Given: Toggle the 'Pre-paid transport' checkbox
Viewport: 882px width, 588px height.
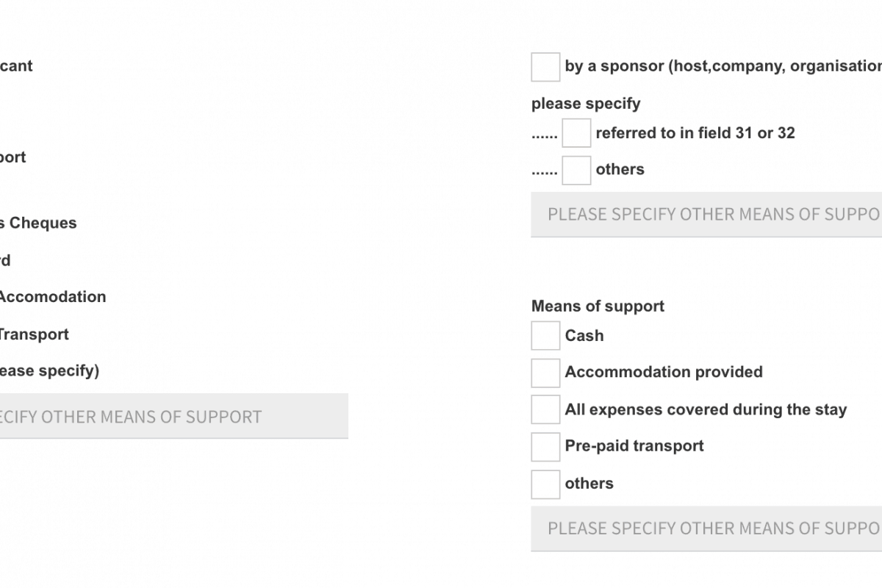Looking at the screenshot, I should [545, 446].
